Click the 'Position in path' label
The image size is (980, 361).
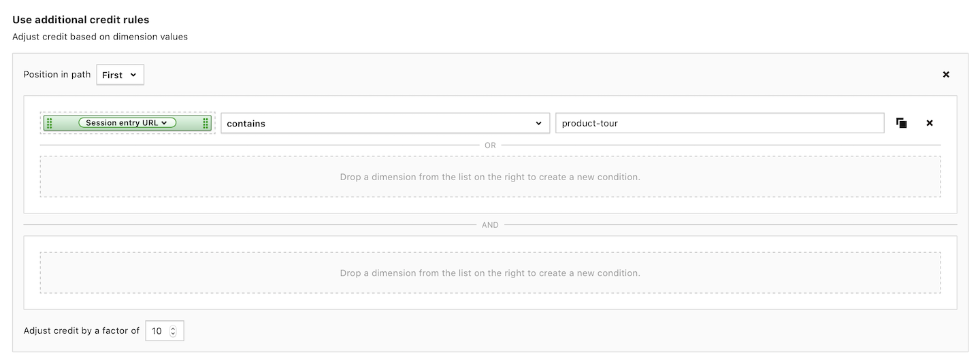(57, 75)
